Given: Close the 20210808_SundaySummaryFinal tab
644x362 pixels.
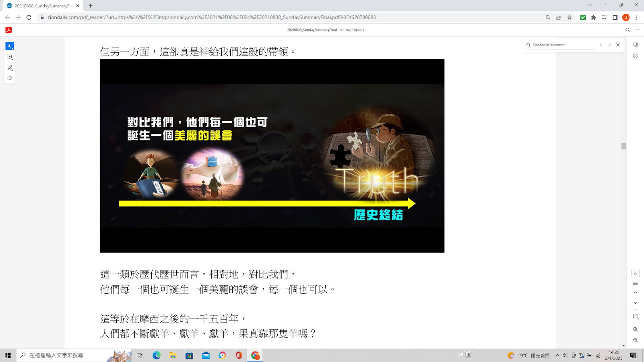Looking at the screenshot, I should tap(78, 6).
